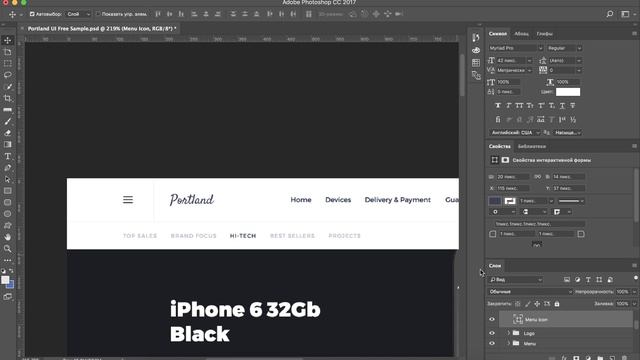Select the Ellipse shape tool
Screen dimensions: 640x360
(x=7, y=214)
